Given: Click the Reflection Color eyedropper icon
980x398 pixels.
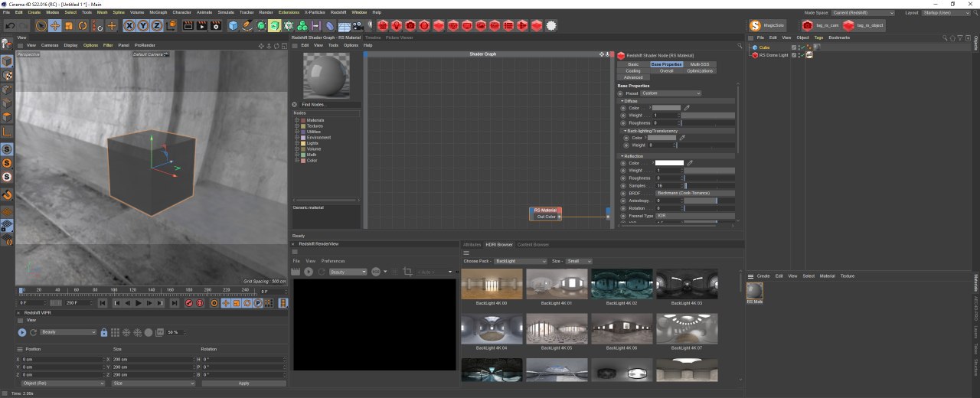Looking at the screenshot, I should (x=690, y=162).
